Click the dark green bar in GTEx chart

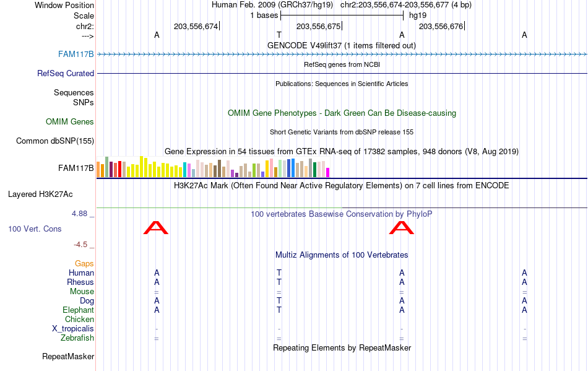click(x=314, y=170)
